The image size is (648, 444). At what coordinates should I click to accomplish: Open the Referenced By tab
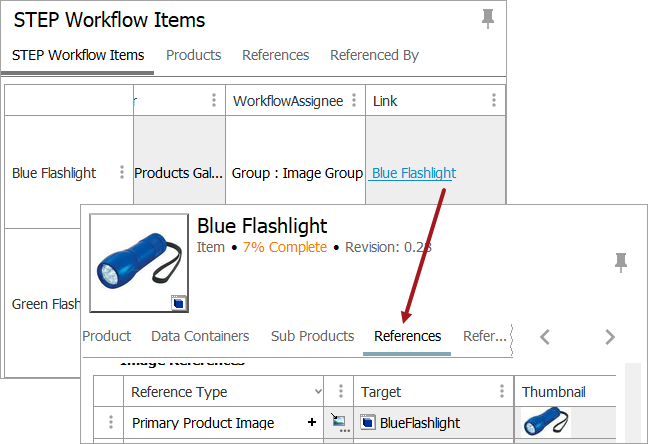374,55
